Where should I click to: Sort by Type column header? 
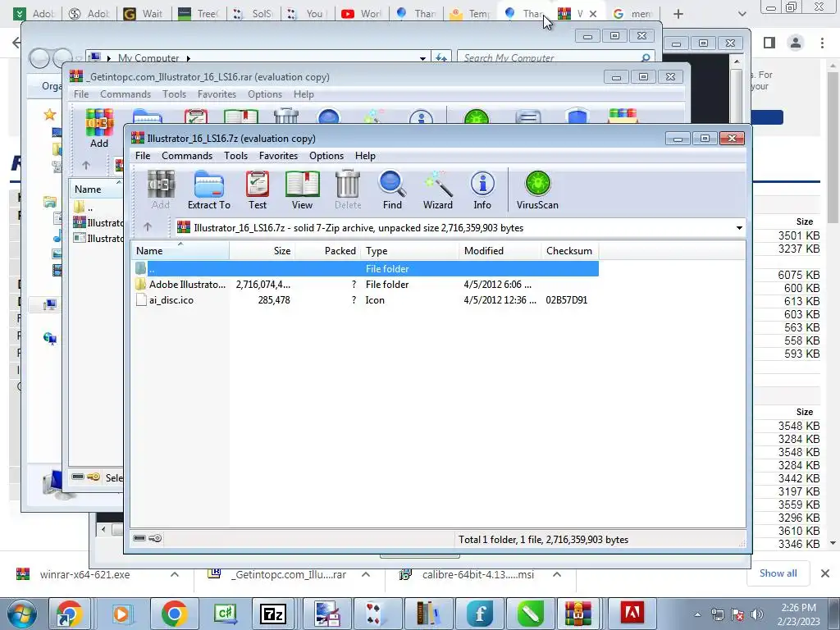coord(410,251)
